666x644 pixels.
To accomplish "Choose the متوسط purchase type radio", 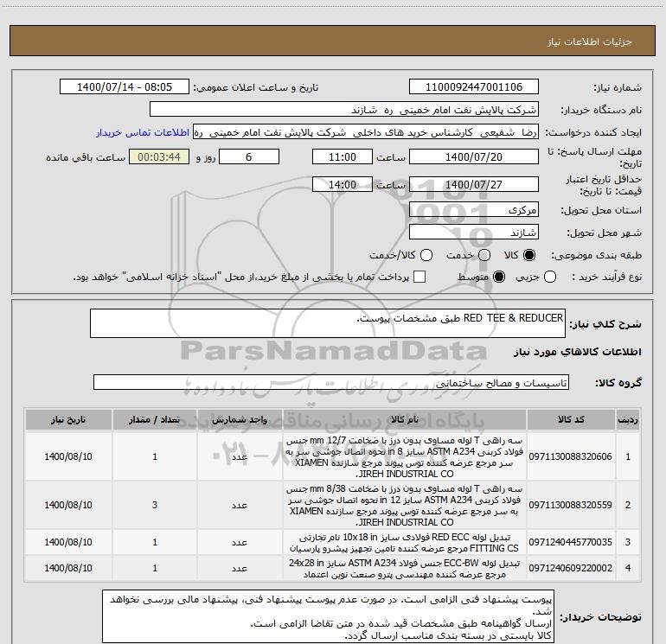I will [499, 277].
